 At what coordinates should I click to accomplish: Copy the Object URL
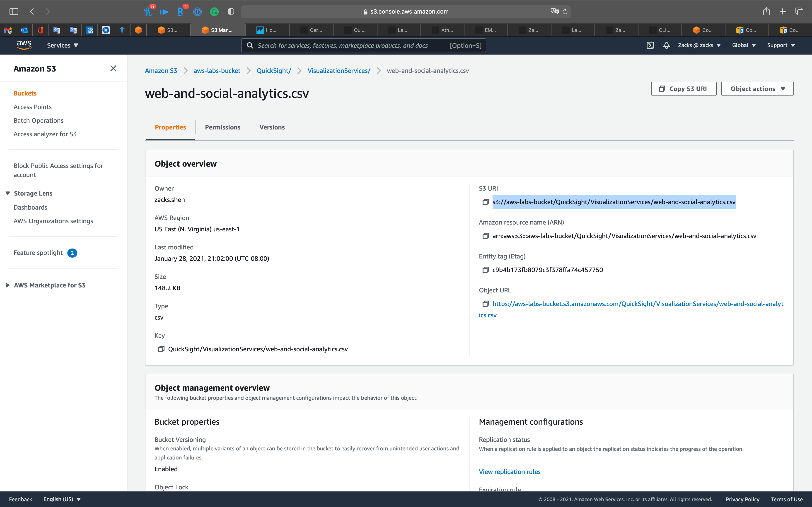point(486,304)
